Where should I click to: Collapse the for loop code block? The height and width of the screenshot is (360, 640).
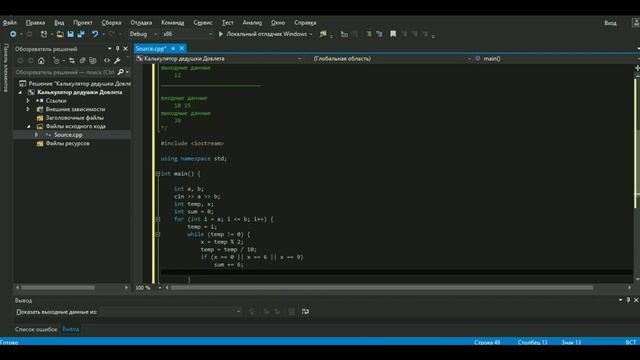tap(158, 220)
